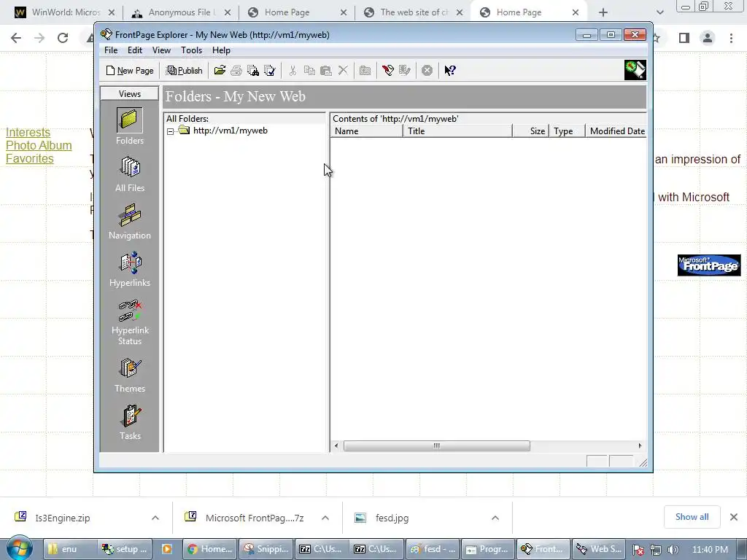Click Show all downloads button
Screen dimensions: 747x560
692,517
